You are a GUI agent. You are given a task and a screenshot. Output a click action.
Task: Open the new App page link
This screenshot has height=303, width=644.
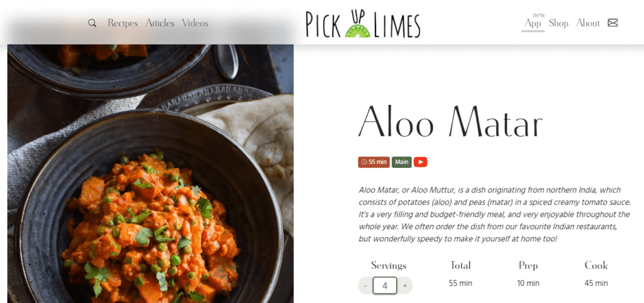tap(533, 23)
